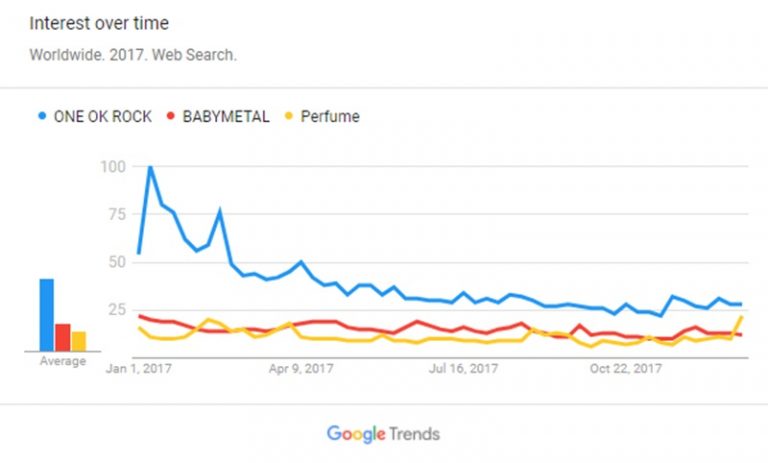Click the Jan 1, 2017 axis label
Image resolution: width=768 pixels, height=463 pixels.
[x=139, y=368]
